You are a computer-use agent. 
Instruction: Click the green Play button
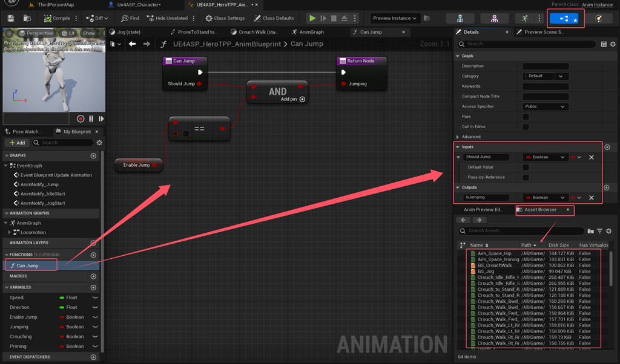(x=312, y=18)
